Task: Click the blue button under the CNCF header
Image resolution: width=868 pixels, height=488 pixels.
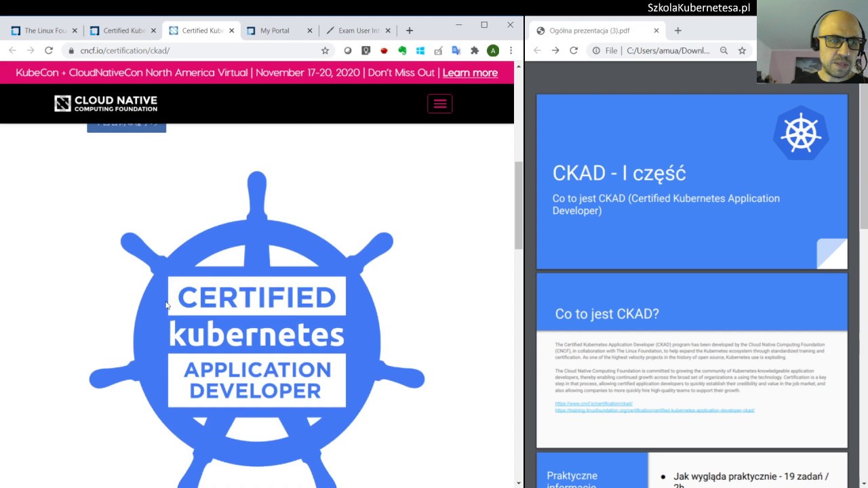Action: tap(126, 127)
